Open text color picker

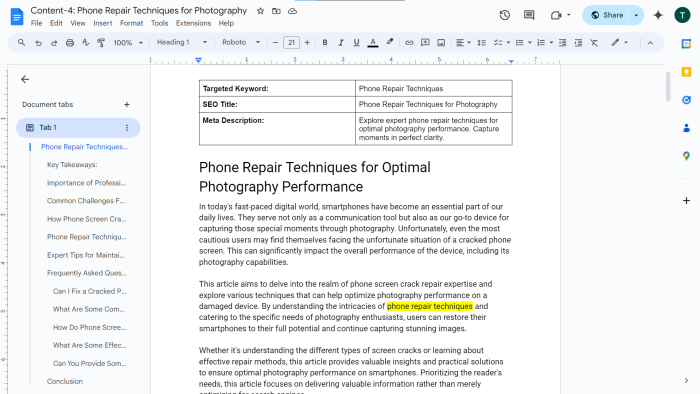click(x=373, y=42)
